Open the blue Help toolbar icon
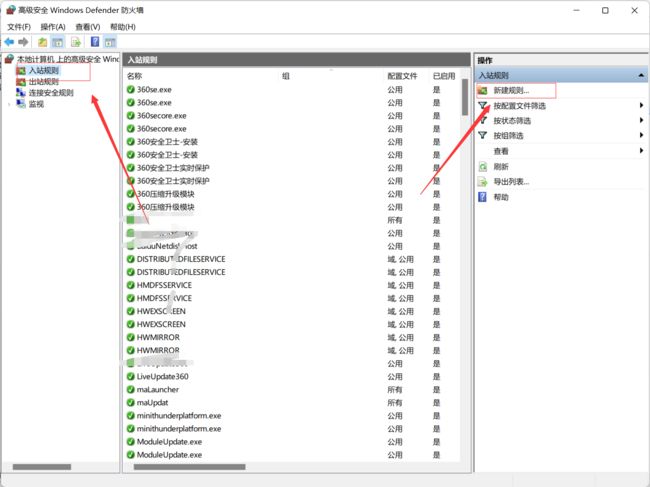This screenshot has width=650, height=487. tap(95, 42)
